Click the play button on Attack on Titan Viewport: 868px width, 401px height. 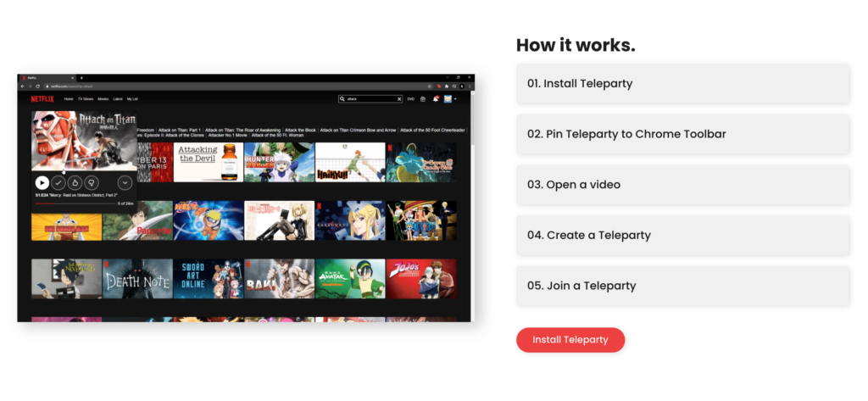coord(42,182)
